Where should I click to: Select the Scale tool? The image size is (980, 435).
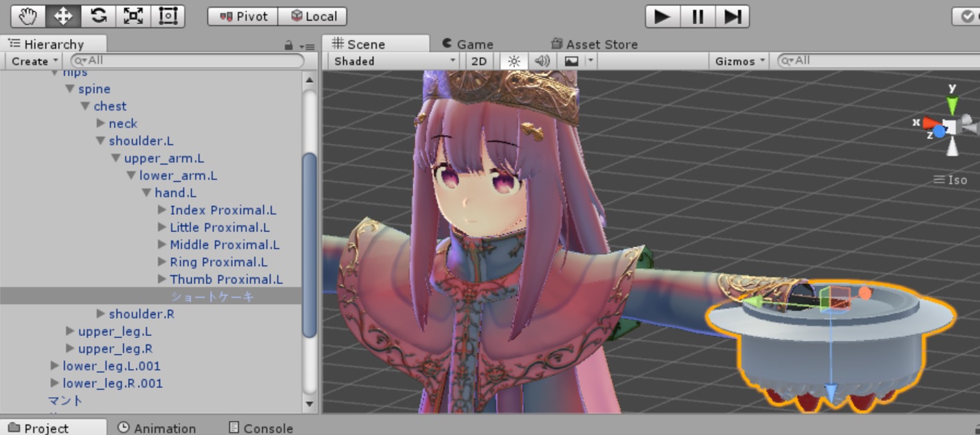click(133, 16)
